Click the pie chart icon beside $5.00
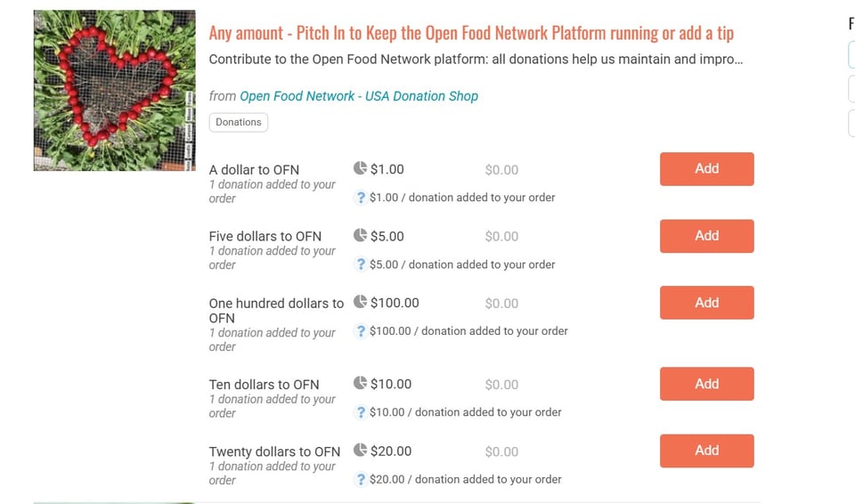 pyautogui.click(x=360, y=235)
